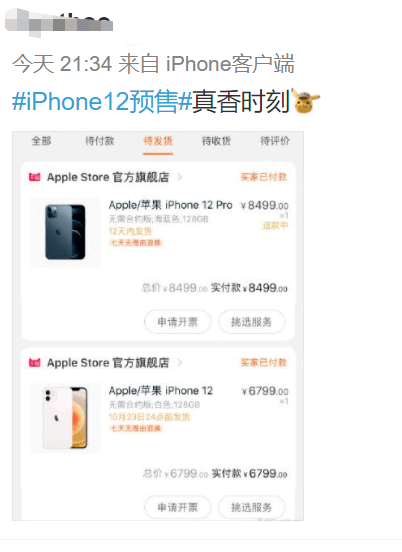This screenshot has width=402, height=552.
Task: Expand first Apple Store 官方旗舰店 chevron
Action: pyautogui.click(x=180, y=177)
